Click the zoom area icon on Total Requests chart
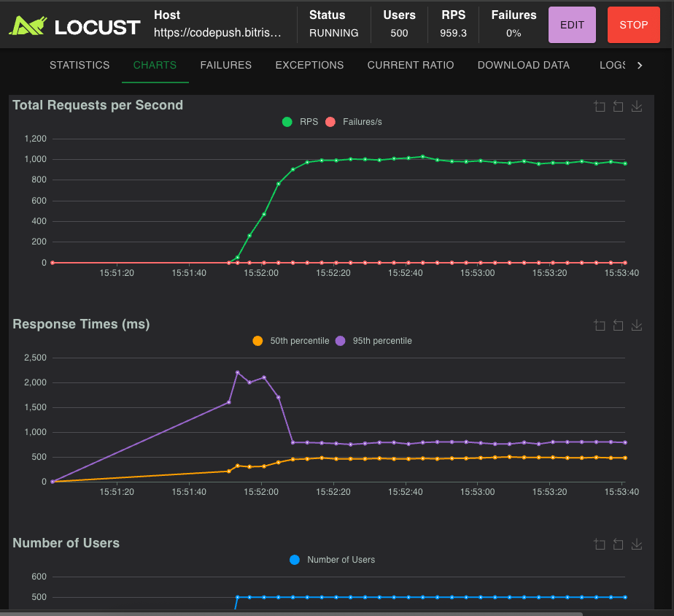This screenshot has width=674, height=616. (x=599, y=106)
